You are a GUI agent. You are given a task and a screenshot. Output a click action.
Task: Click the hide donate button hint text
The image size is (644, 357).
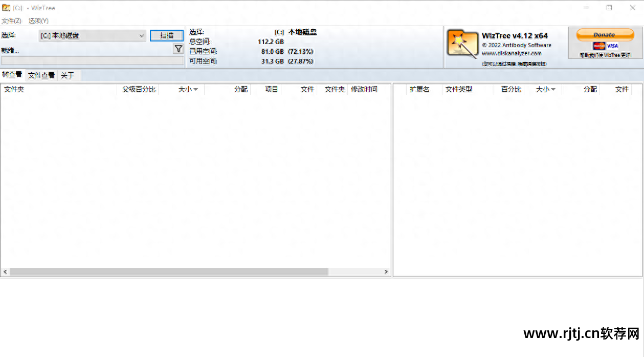(514, 64)
